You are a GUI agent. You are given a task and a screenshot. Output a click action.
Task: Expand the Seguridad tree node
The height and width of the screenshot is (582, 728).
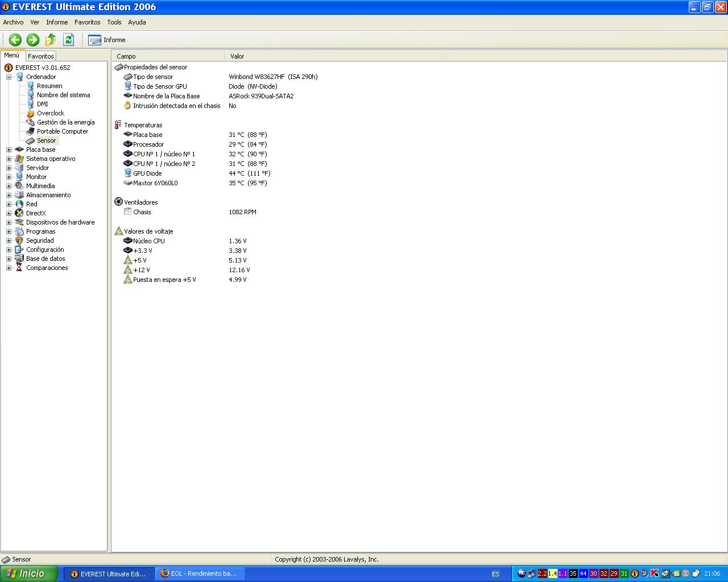(9, 240)
